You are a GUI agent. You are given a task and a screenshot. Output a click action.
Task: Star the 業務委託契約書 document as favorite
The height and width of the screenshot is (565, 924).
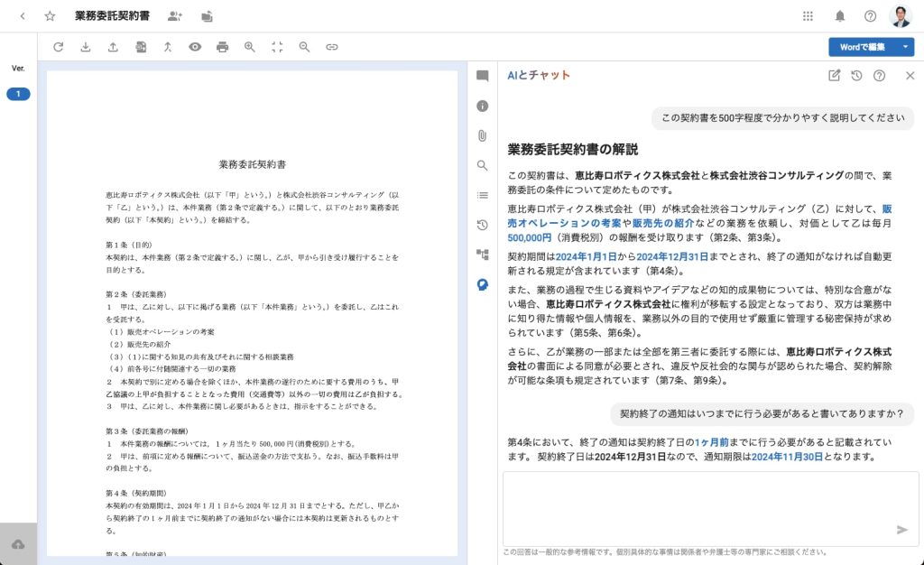[51, 16]
